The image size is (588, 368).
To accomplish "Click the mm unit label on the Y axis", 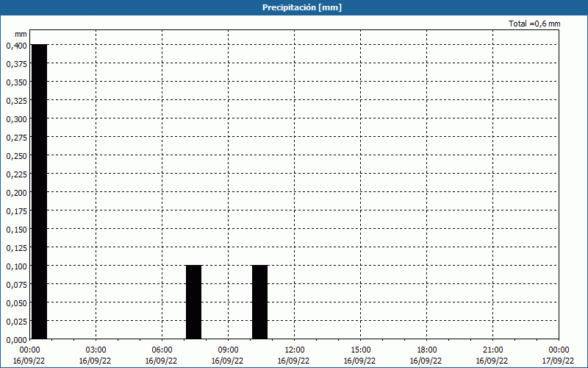I will pos(21,34).
